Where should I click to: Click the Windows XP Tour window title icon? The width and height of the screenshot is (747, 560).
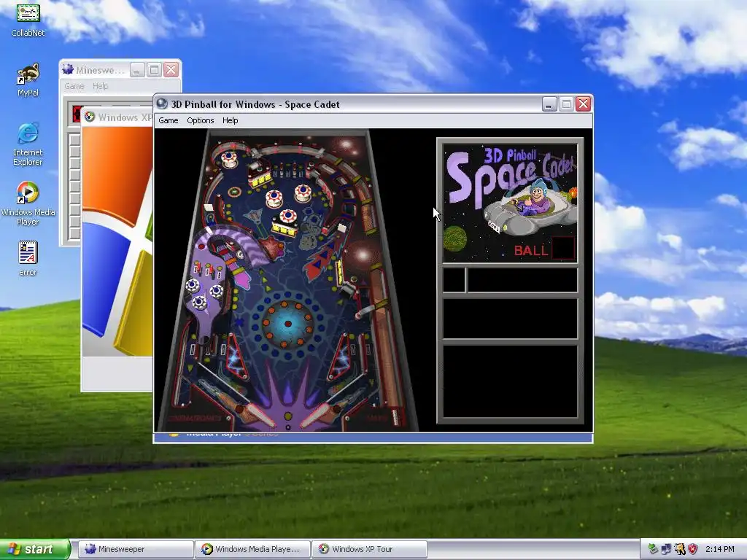pyautogui.click(x=90, y=117)
